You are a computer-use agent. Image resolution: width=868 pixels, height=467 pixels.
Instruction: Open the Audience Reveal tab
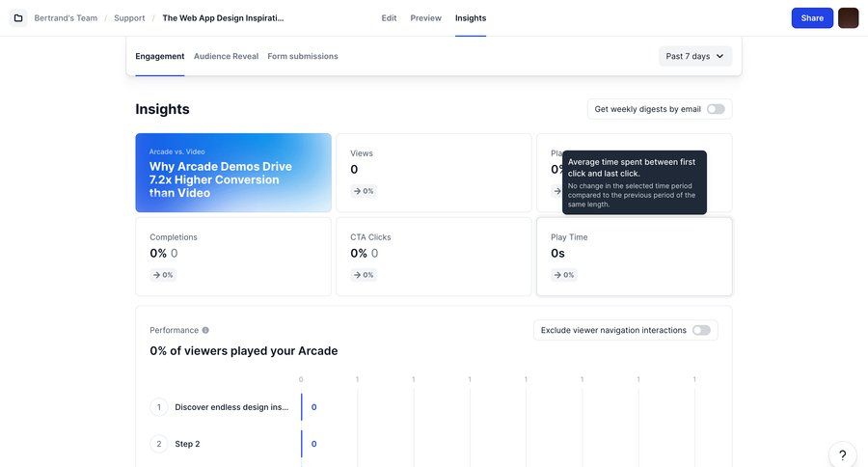(226, 56)
